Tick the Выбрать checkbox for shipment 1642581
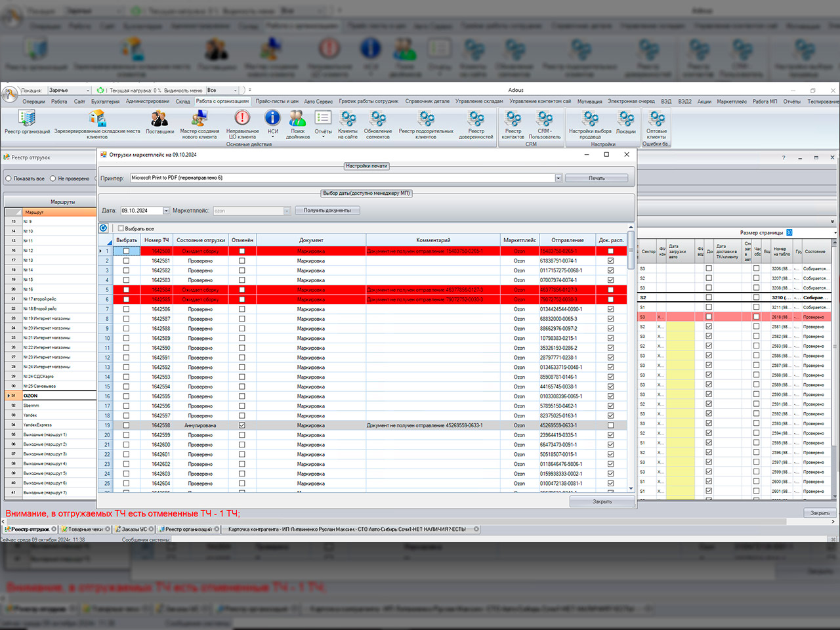840x630 pixels. click(x=126, y=261)
